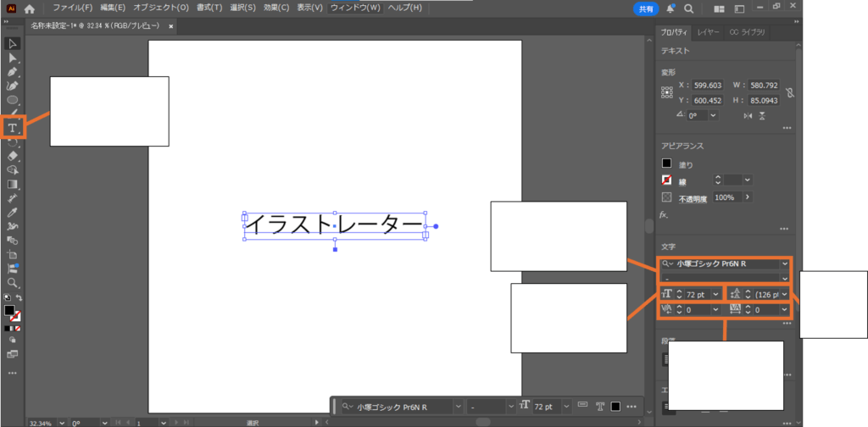The height and width of the screenshot is (427, 868).
Task: Flip the object horizontally in the Transform section
Action: pyautogui.click(x=747, y=115)
